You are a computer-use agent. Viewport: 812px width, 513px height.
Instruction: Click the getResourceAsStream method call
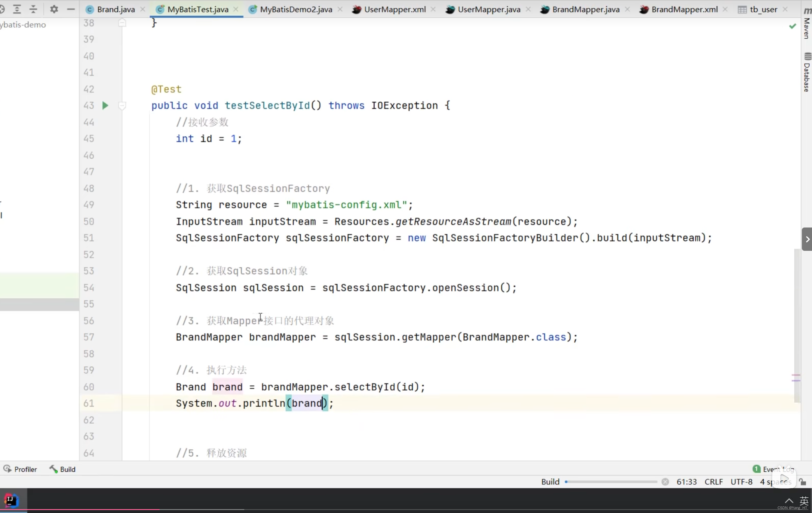coord(453,222)
